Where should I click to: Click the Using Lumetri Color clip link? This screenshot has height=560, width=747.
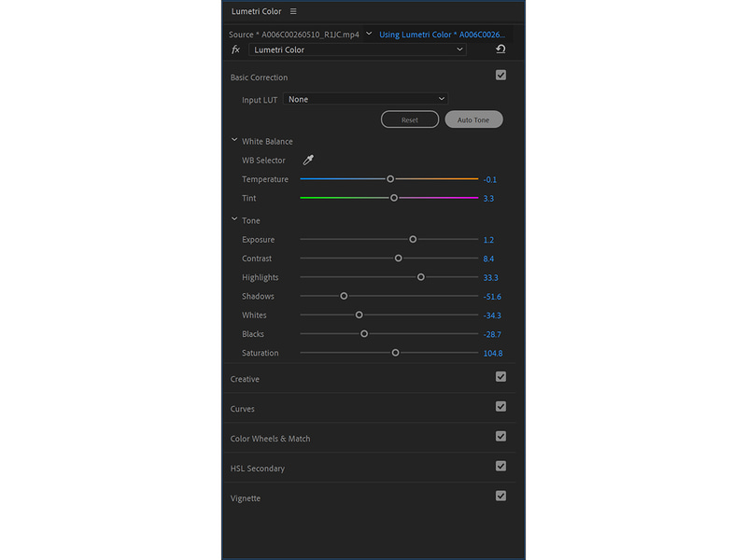(442, 35)
